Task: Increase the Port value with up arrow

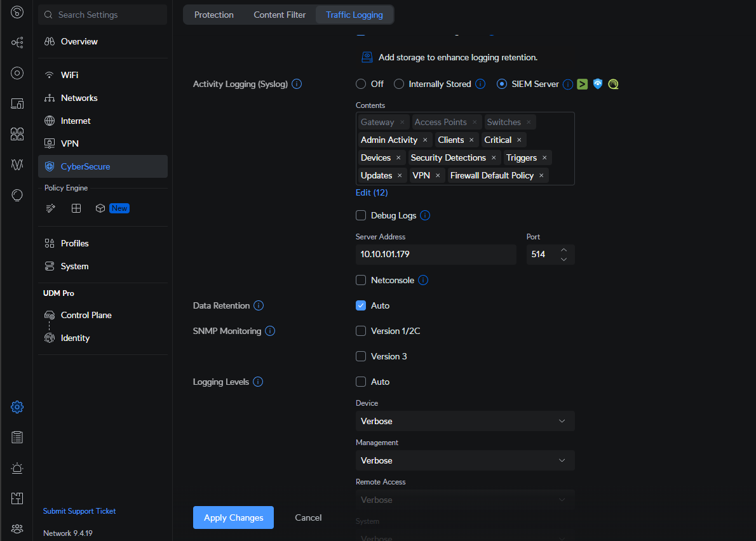Action: 564,250
